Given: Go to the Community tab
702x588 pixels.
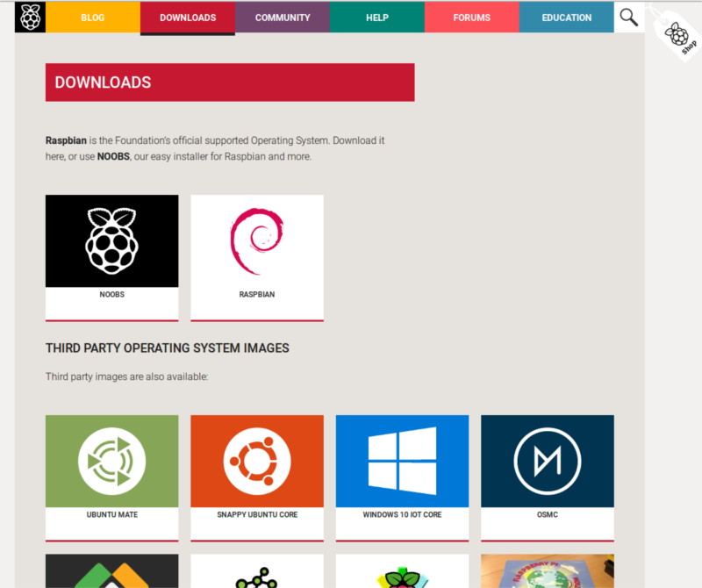Looking at the screenshot, I should (283, 18).
